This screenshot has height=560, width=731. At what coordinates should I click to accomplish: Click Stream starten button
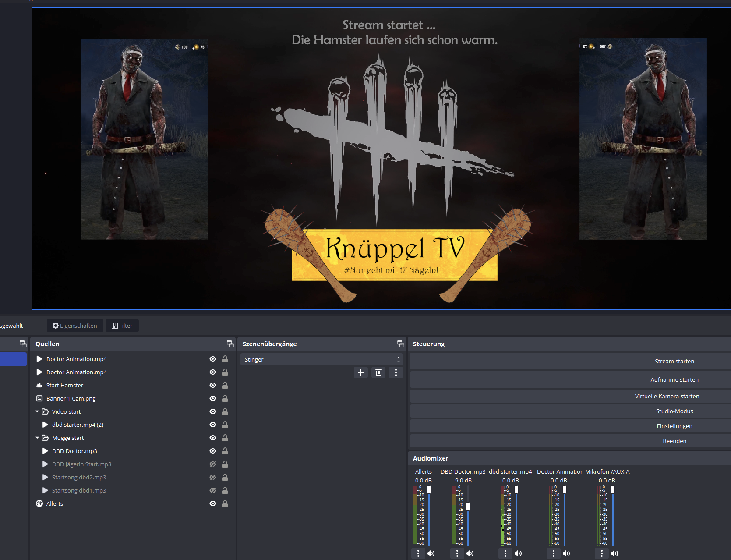(674, 361)
